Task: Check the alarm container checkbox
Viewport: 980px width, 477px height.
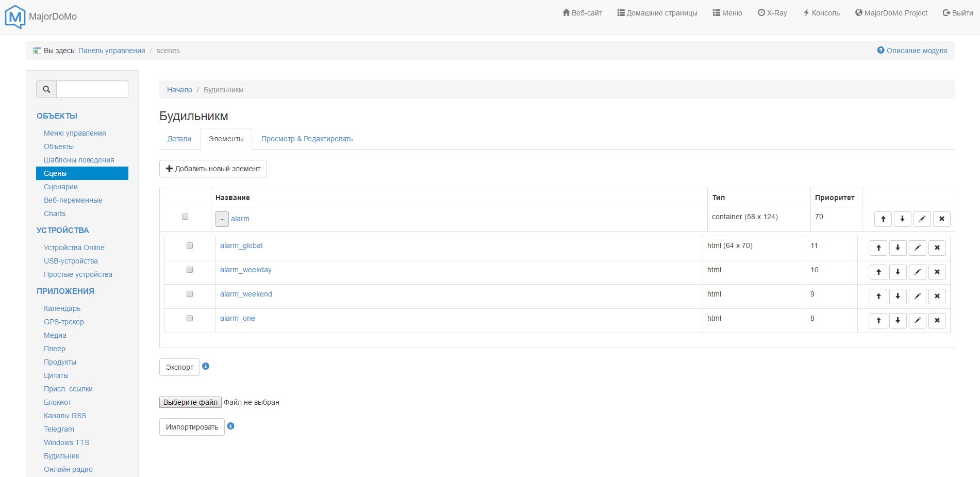Action: click(x=185, y=217)
